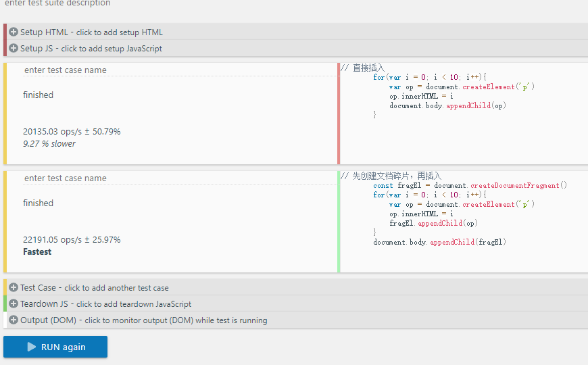Add another test case row
The width and height of the screenshot is (588, 365).
[295, 287]
